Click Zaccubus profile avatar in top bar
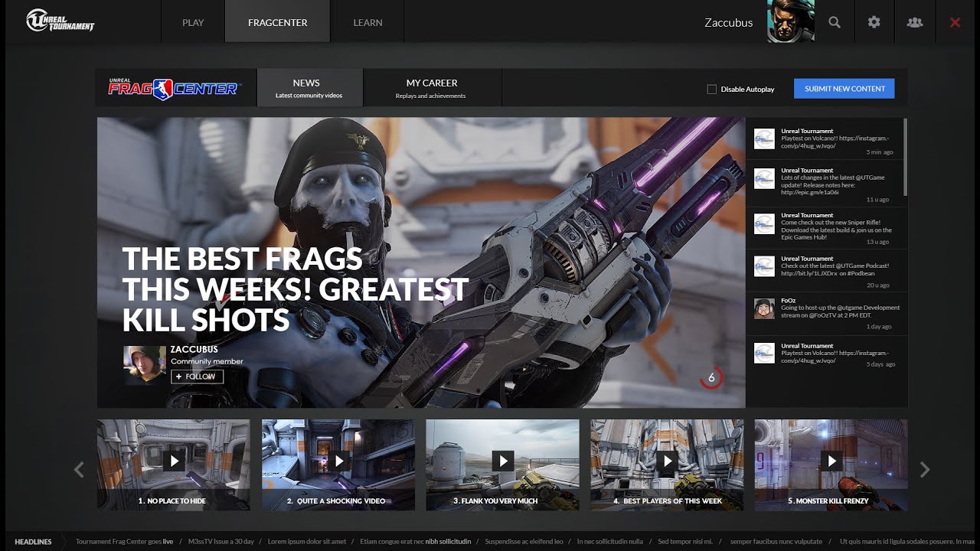 (790, 21)
